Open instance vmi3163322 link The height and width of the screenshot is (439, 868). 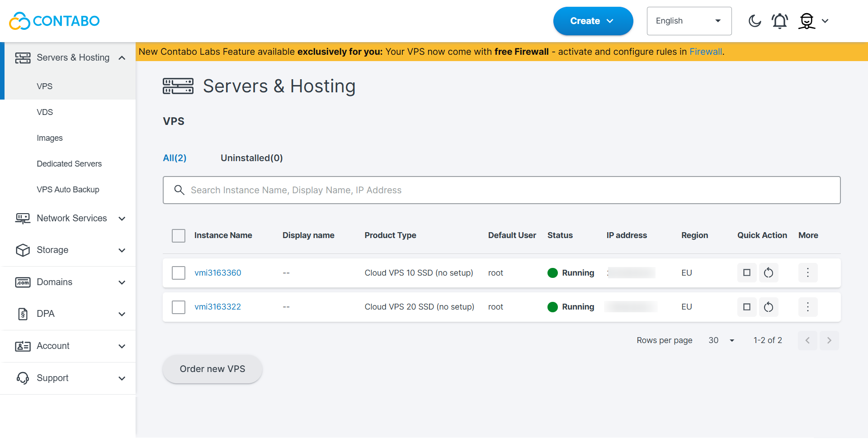click(x=217, y=307)
